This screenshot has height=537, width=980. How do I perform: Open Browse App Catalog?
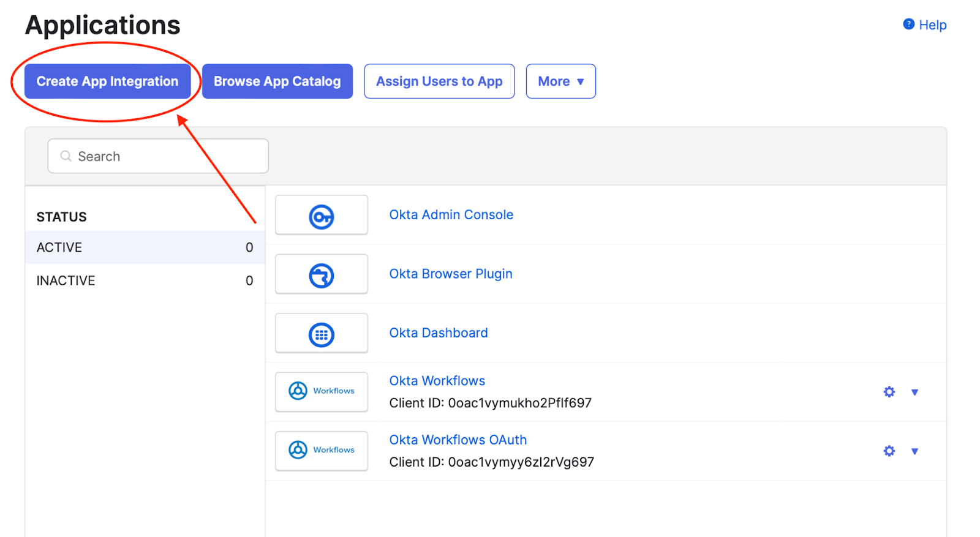click(277, 81)
